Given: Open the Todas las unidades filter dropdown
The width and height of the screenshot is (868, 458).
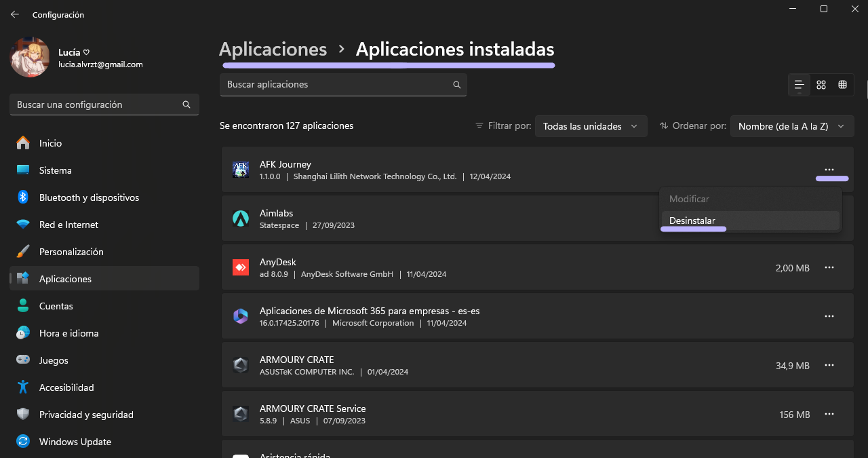Looking at the screenshot, I should tap(591, 126).
